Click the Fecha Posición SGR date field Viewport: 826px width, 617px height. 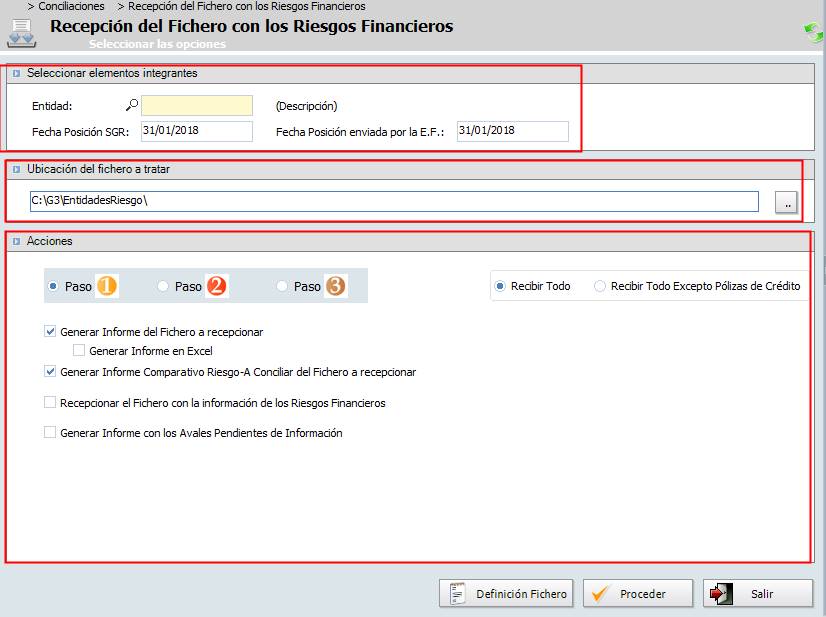197,131
